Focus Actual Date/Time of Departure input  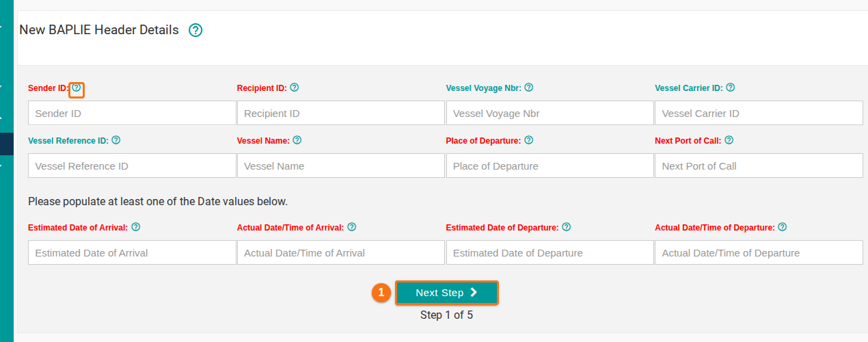click(759, 252)
